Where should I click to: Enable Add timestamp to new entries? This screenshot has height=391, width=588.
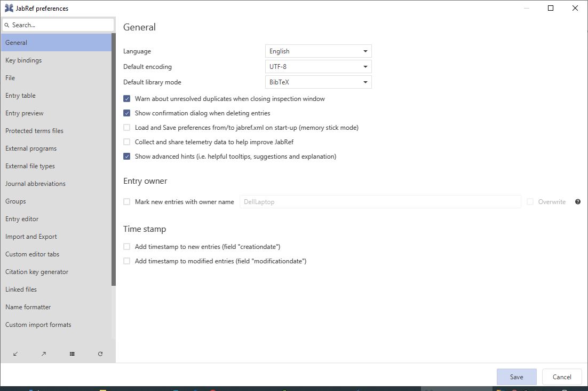[x=127, y=247]
